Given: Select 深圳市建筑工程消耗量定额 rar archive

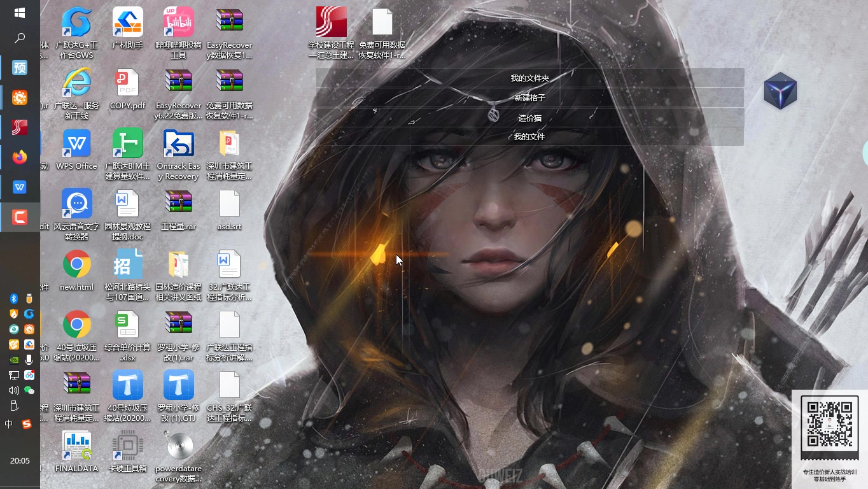Looking at the screenshot, I should click(76, 396).
